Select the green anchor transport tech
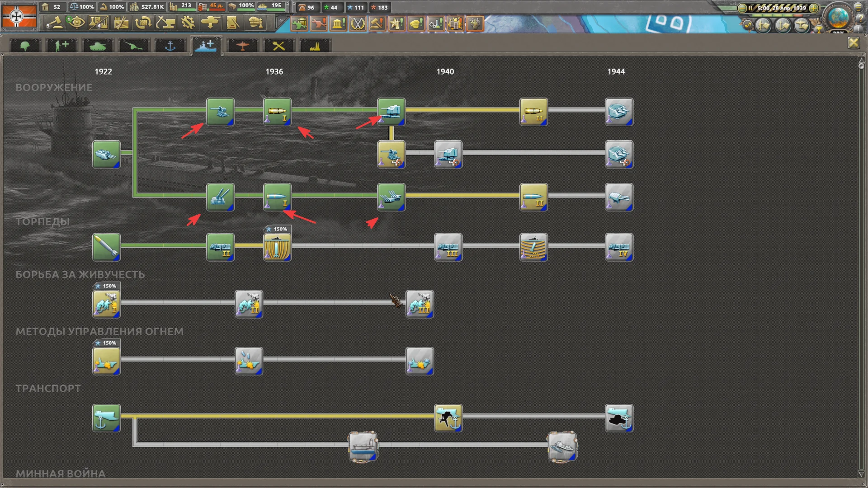Screen dimensions: 868x488 click(106, 418)
